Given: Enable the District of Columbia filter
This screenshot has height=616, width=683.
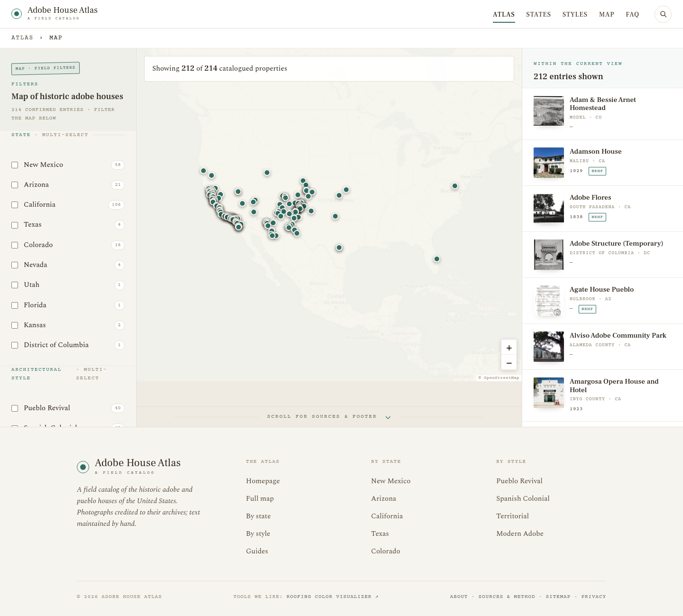Looking at the screenshot, I should coord(15,345).
